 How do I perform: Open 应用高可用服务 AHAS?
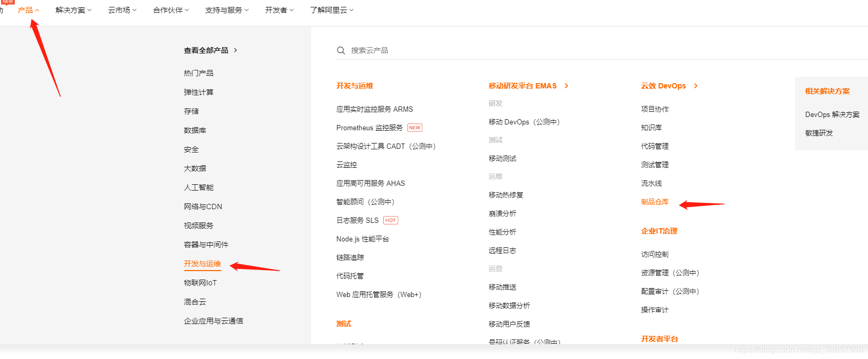click(370, 183)
